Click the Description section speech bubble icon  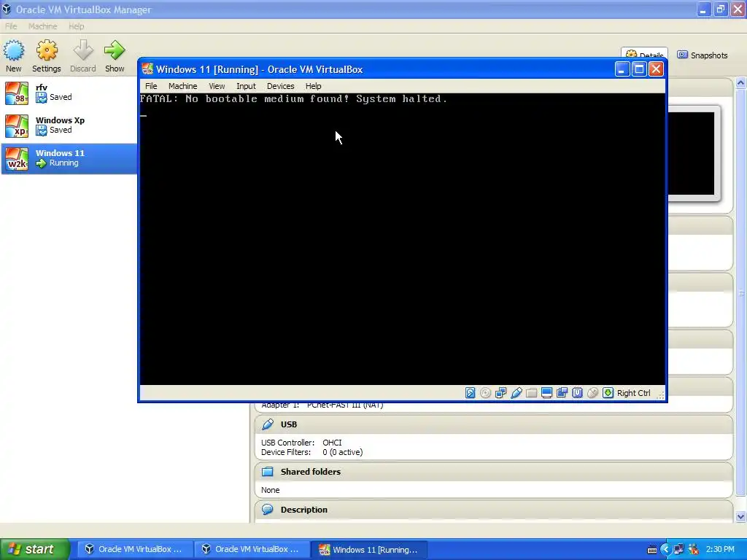click(268, 510)
